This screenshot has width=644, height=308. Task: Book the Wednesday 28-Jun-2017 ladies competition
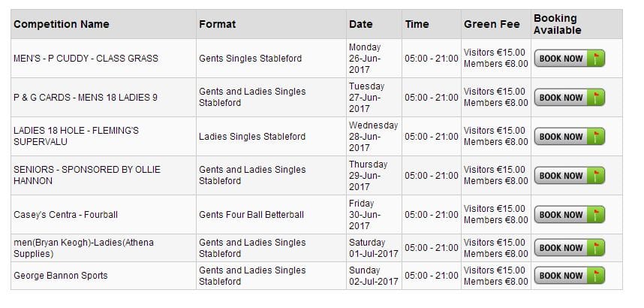pos(561,137)
